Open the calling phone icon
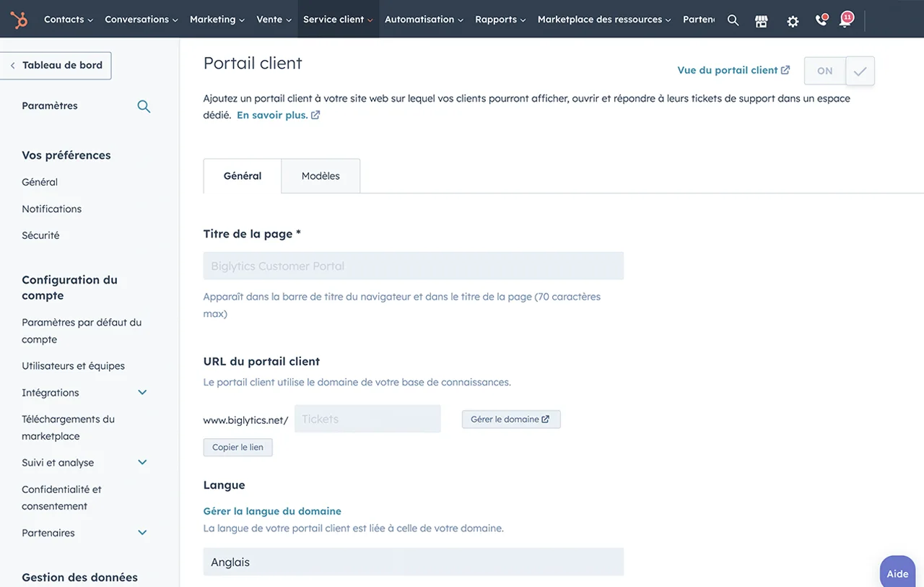The width and height of the screenshot is (924, 587). pos(820,21)
